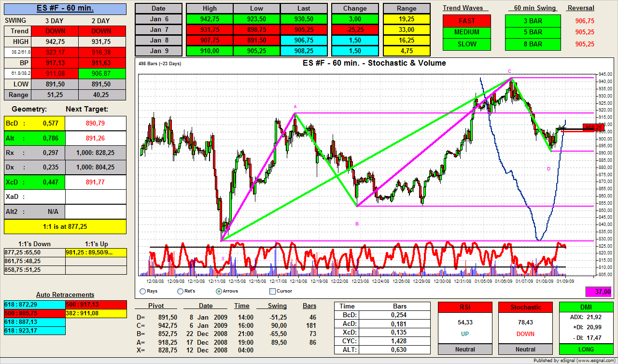This screenshot has width=618, height=364.
Task: Click the Stochastic indicator header
Action: (525, 307)
